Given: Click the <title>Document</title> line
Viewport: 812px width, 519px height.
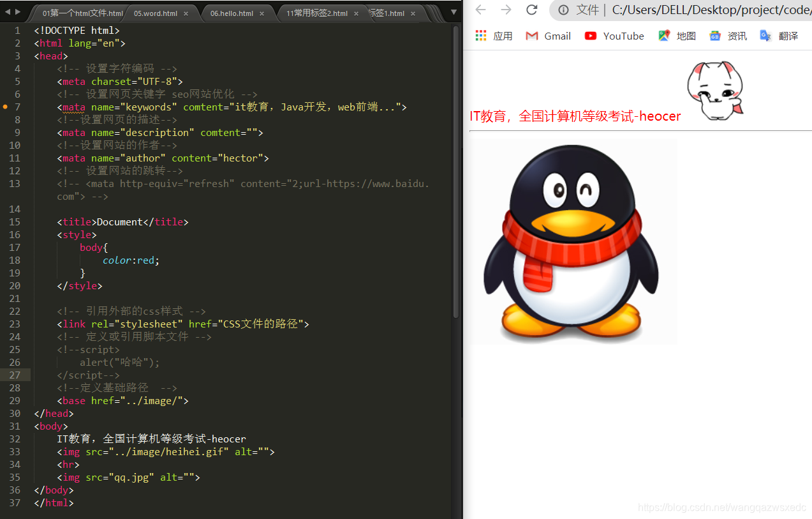Looking at the screenshot, I should (122, 222).
